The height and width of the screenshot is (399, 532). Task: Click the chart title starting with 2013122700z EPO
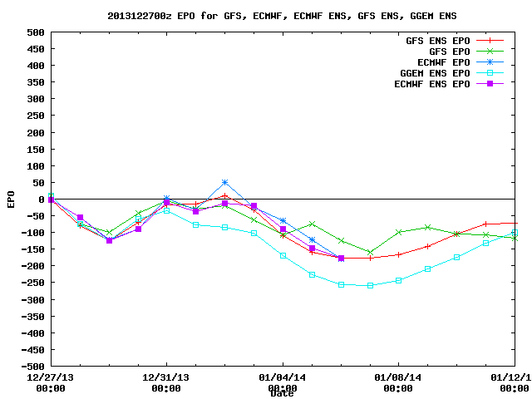(x=282, y=16)
